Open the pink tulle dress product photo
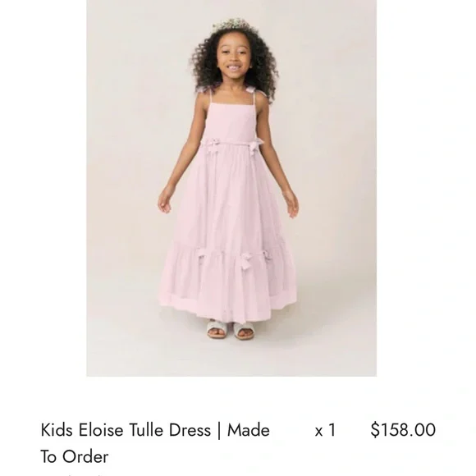The height and width of the screenshot is (476, 476). 231,188
